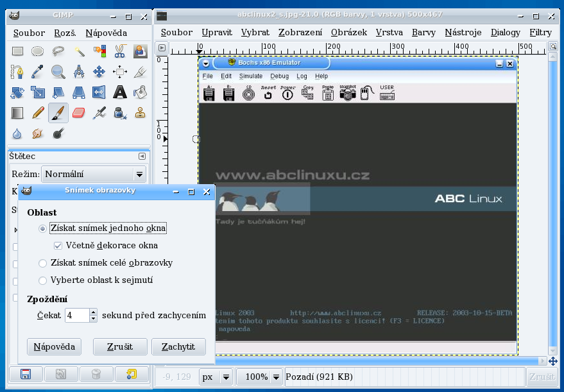Choose the Foreground Select tool

(141, 51)
